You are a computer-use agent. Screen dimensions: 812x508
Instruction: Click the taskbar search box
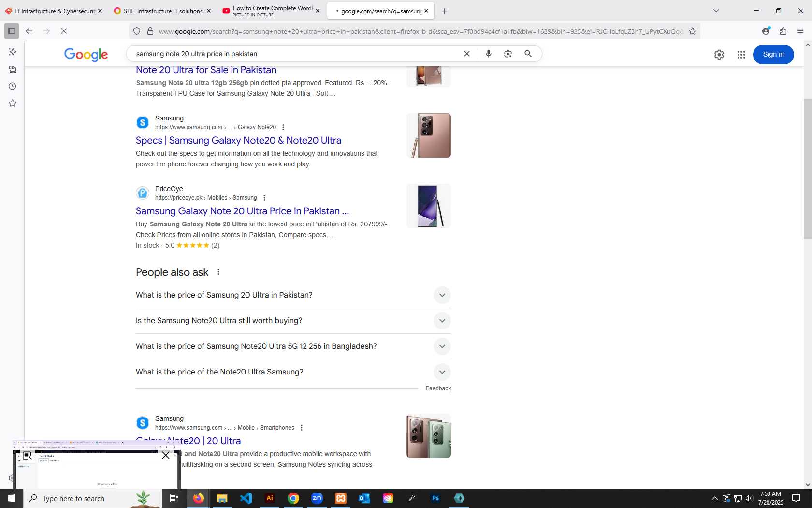(93, 498)
